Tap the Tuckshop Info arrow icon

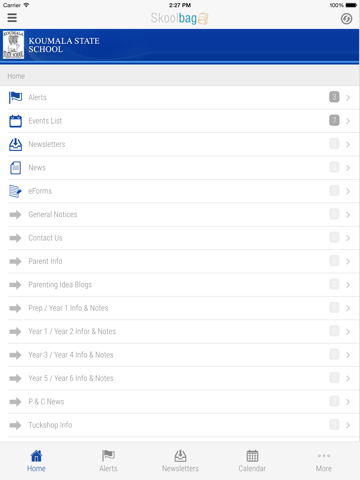pos(15,425)
